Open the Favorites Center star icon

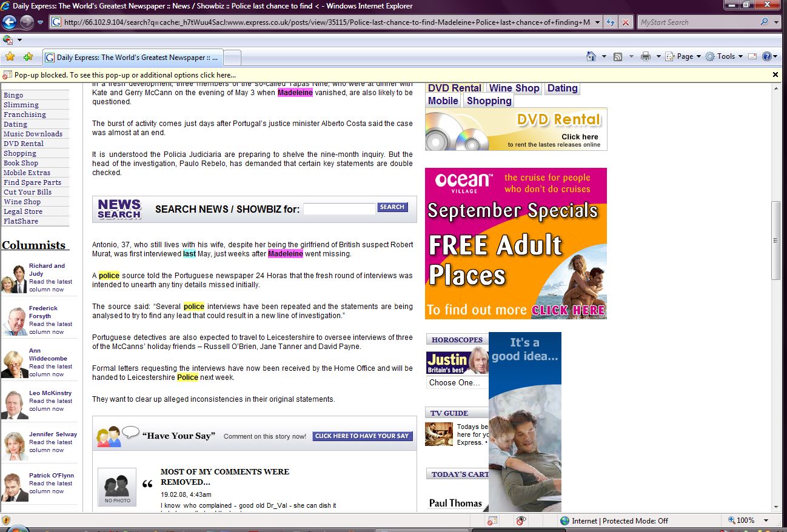coord(10,57)
